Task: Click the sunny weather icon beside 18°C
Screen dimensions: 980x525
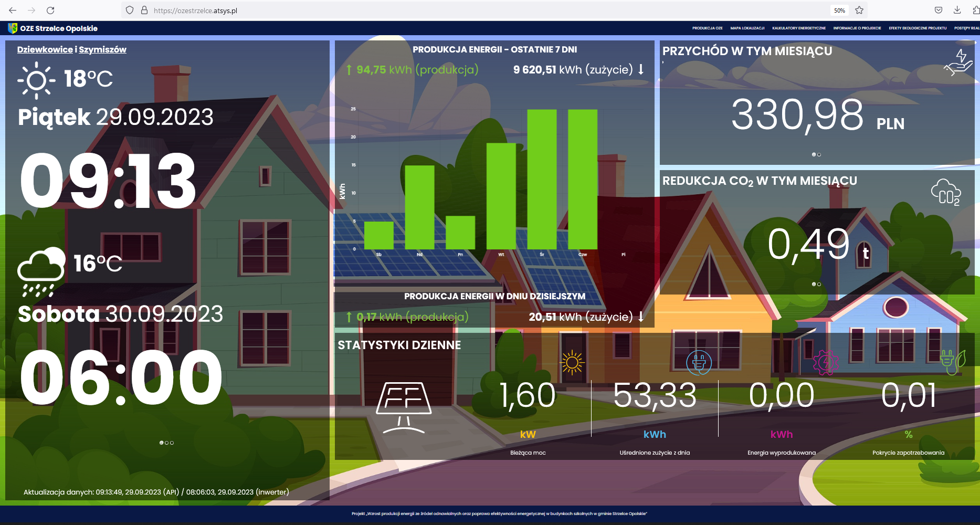Action: 36,80
